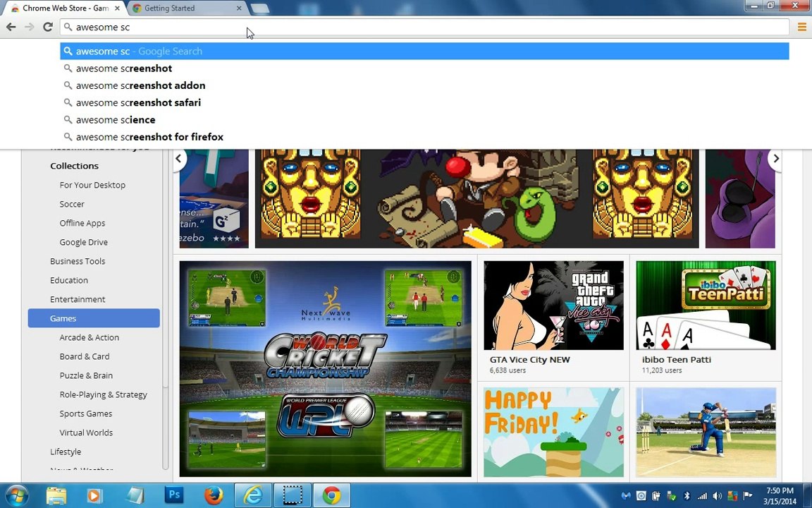Open the volume speaker tray icon
This screenshot has width=812, height=508.
[x=718, y=496]
